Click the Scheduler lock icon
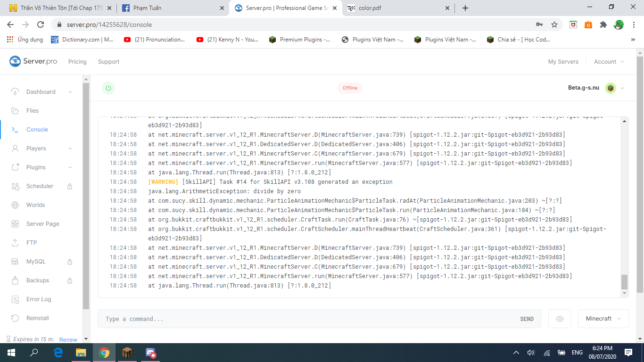The height and width of the screenshot is (362, 644). point(70,186)
